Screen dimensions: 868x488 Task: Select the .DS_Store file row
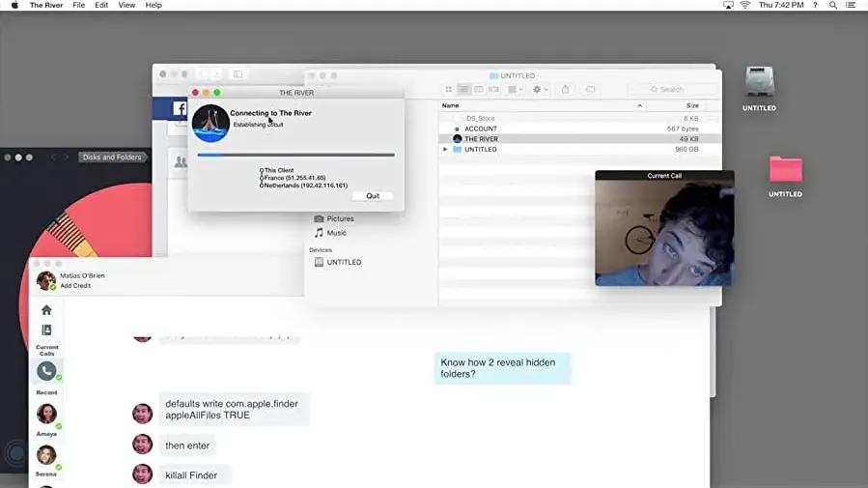[x=579, y=119]
